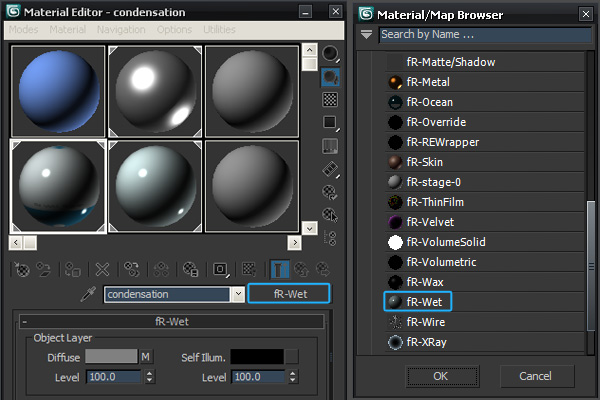Select fR-Skin material
Viewport: 600px width, 400px height.
tap(484, 162)
